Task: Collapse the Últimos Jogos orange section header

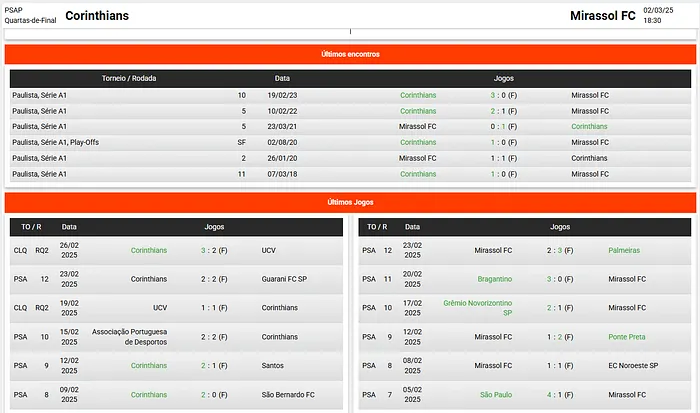Action: (x=350, y=202)
